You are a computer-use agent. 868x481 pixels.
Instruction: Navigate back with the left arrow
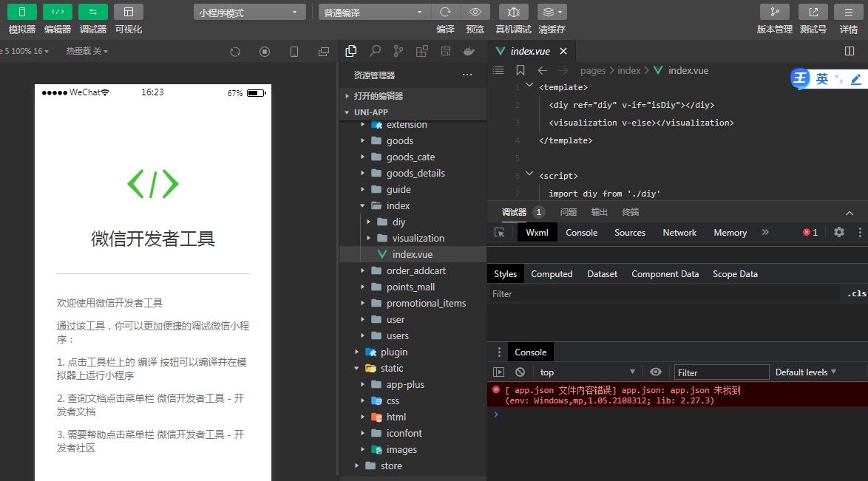[543, 70]
